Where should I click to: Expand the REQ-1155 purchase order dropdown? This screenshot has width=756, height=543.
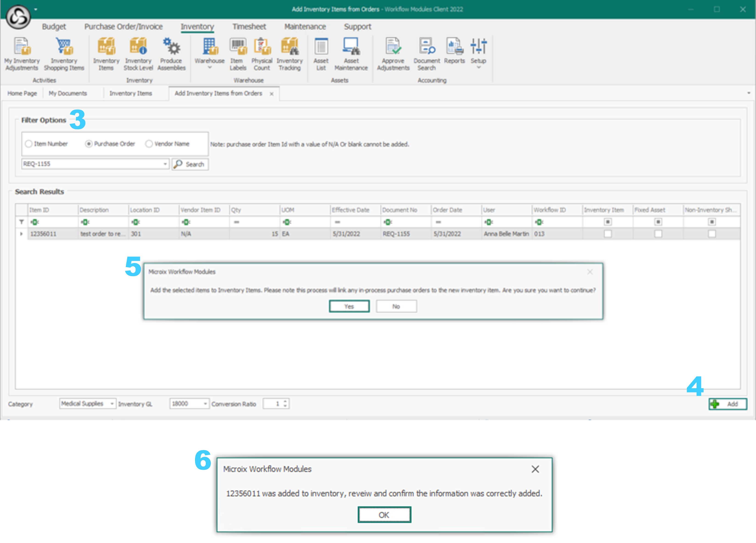pos(165,164)
